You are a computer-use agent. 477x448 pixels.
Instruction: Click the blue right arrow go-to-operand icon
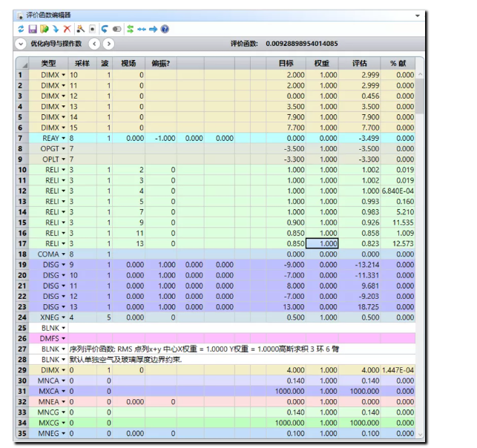click(153, 29)
